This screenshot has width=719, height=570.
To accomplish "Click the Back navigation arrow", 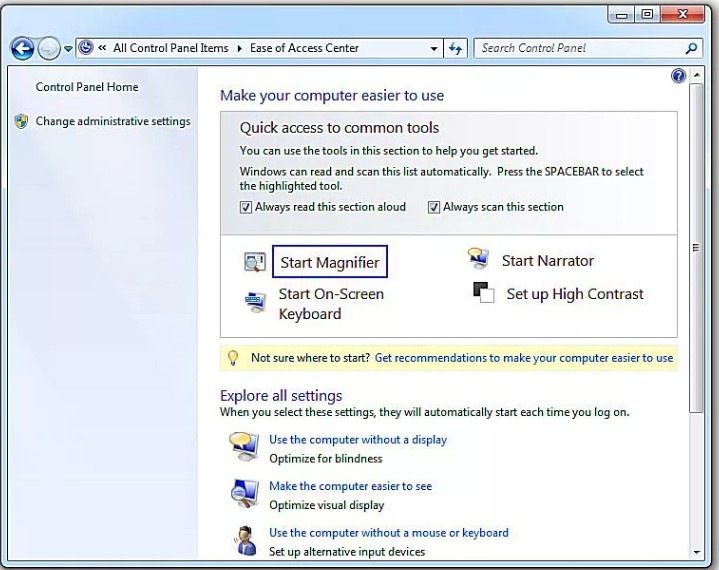I will click(x=22, y=48).
